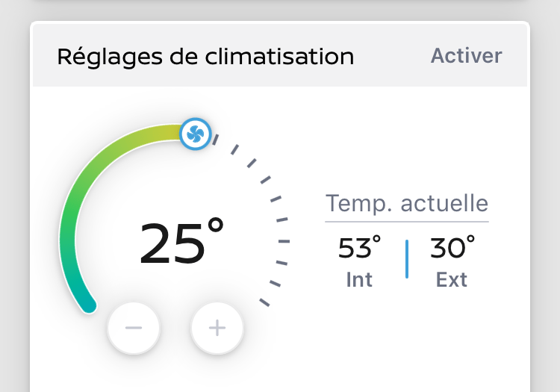The width and height of the screenshot is (560, 392).
Task: Click the first dash mark beside the fan handle
Action: tap(215, 139)
